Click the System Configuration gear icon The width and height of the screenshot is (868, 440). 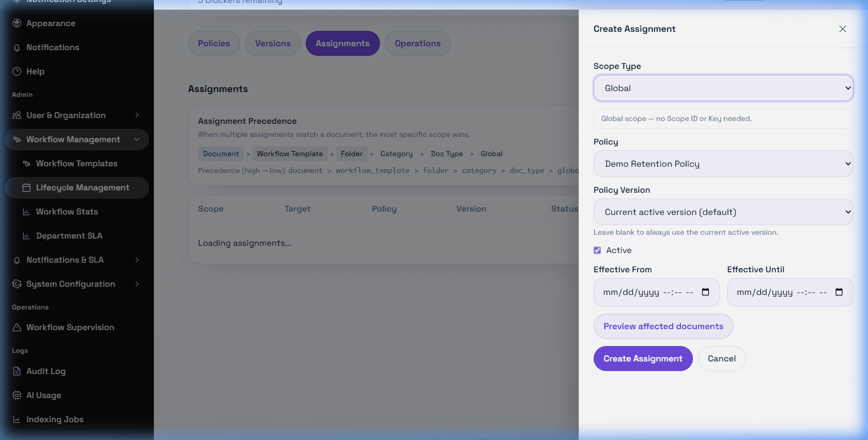pos(17,284)
